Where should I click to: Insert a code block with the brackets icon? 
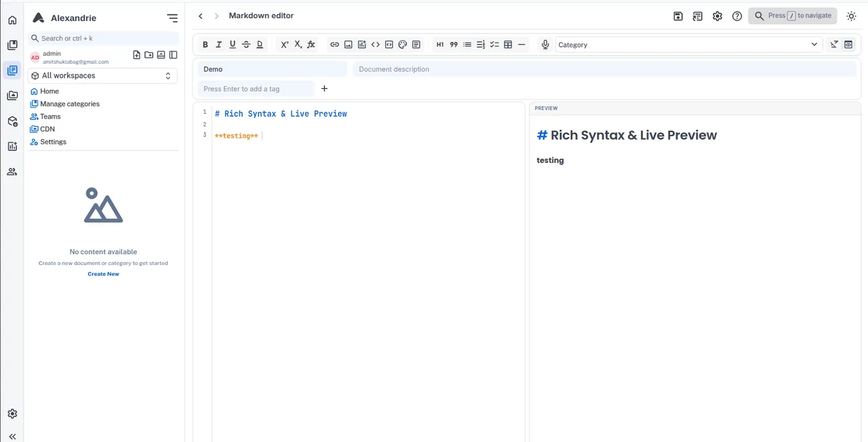[x=375, y=45]
